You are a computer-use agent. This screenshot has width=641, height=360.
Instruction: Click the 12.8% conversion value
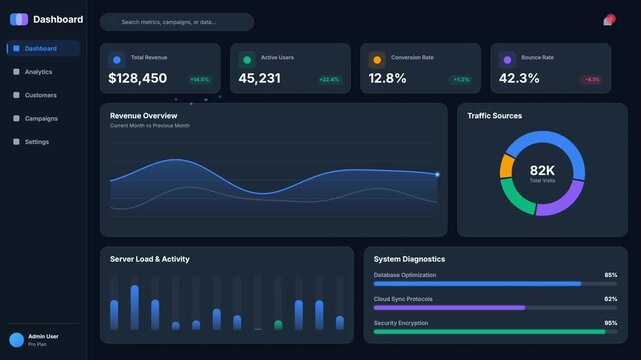coord(387,78)
